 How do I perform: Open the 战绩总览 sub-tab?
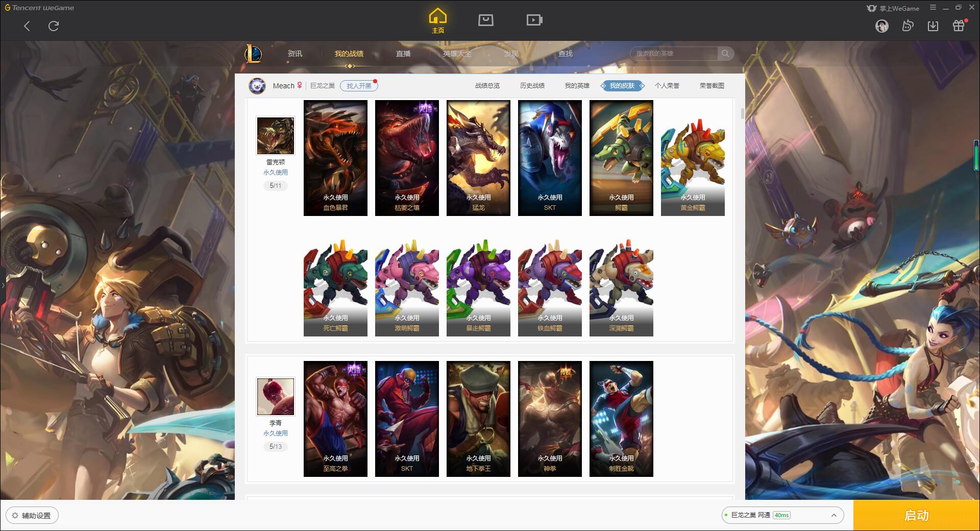click(487, 86)
